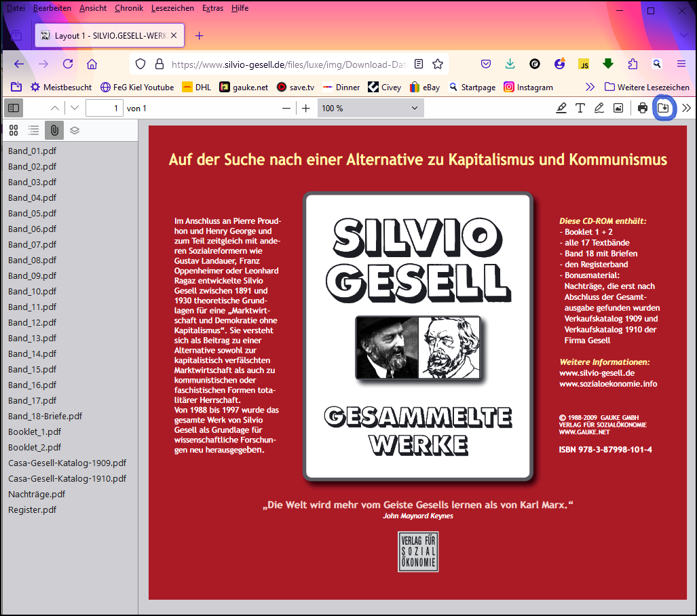Toggle reader view for page
The image size is (697, 616).
419,64
